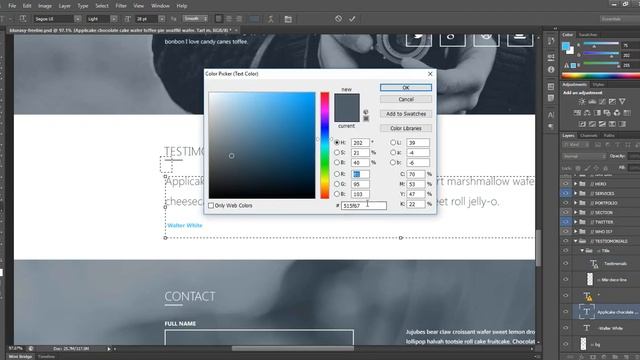Toggle the character and paragraph panels icon
640x360 pixels.
(288, 19)
